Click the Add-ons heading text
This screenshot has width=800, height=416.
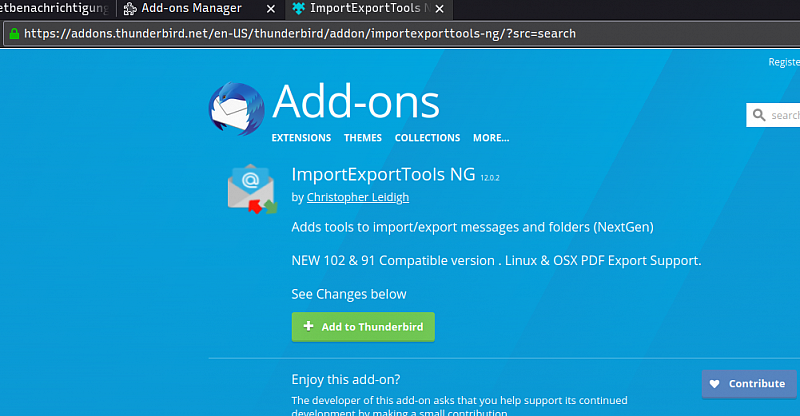356,102
